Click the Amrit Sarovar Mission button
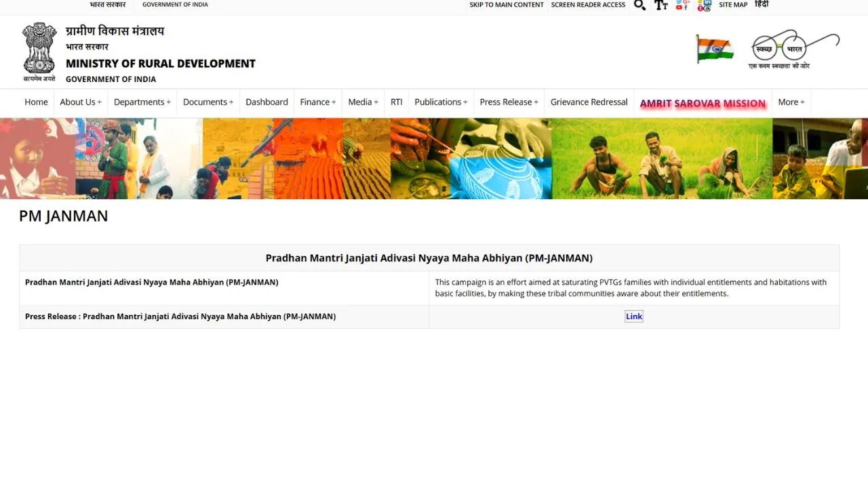 point(703,104)
